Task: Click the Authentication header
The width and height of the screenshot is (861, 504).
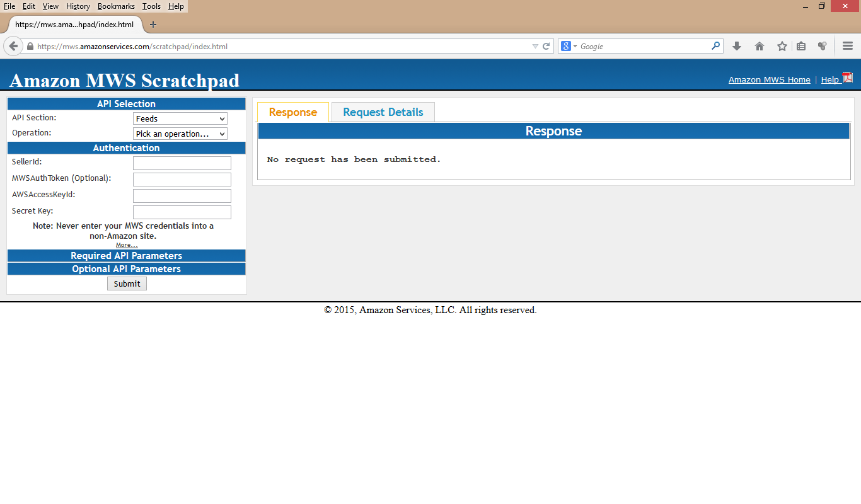Action: tap(127, 148)
